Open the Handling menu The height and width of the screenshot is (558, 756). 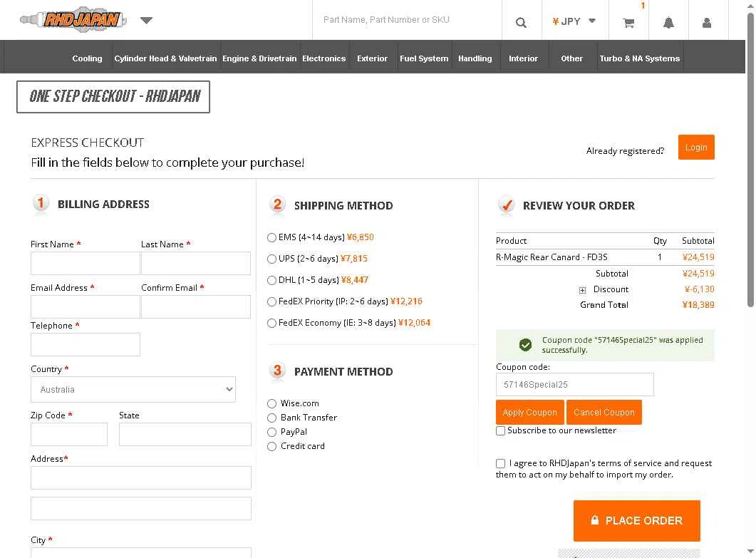click(475, 58)
